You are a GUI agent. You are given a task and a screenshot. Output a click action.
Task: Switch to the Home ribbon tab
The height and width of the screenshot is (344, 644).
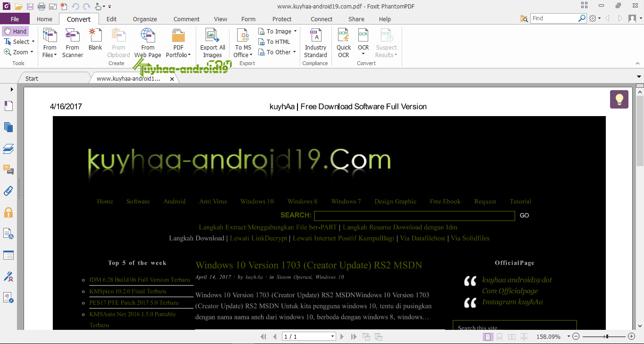point(44,19)
